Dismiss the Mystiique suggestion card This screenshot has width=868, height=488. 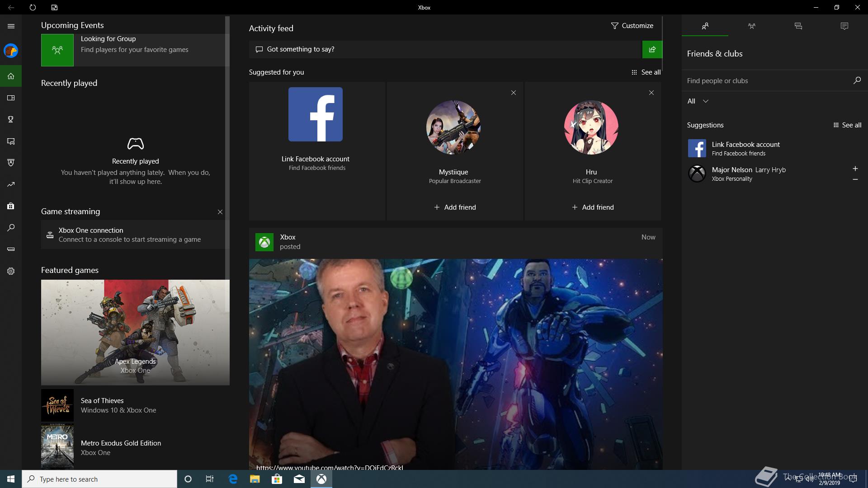point(513,93)
